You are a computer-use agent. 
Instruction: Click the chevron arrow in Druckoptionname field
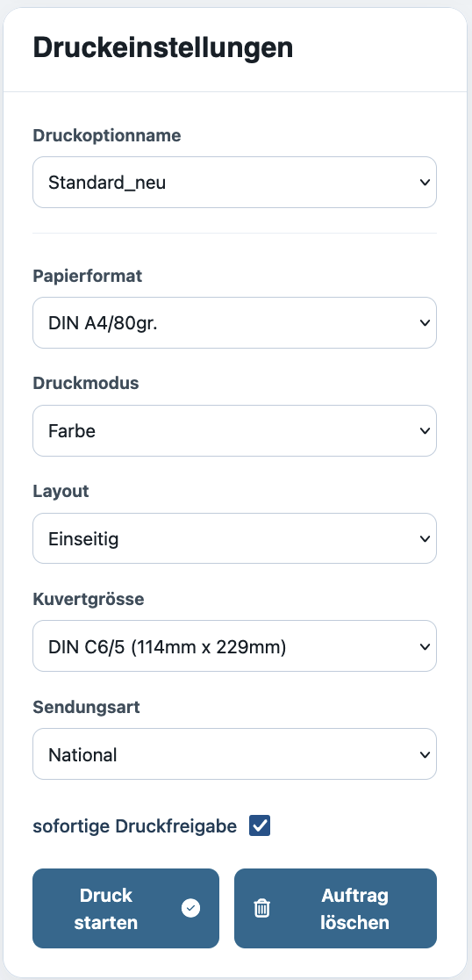[x=425, y=183]
